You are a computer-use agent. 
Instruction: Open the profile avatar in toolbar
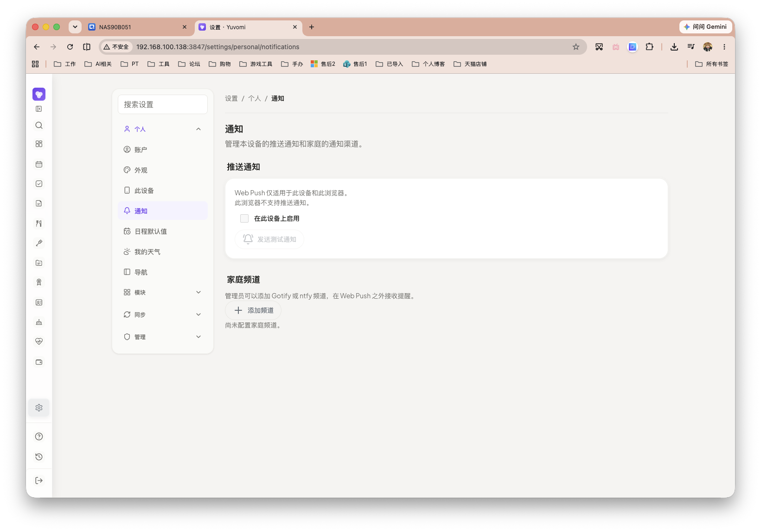(x=708, y=47)
